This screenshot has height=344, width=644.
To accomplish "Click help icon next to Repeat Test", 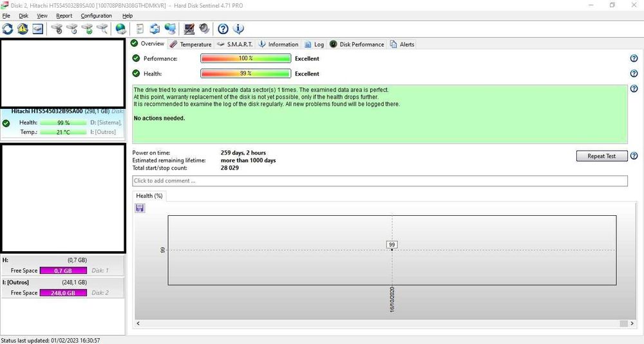I will tap(634, 156).
